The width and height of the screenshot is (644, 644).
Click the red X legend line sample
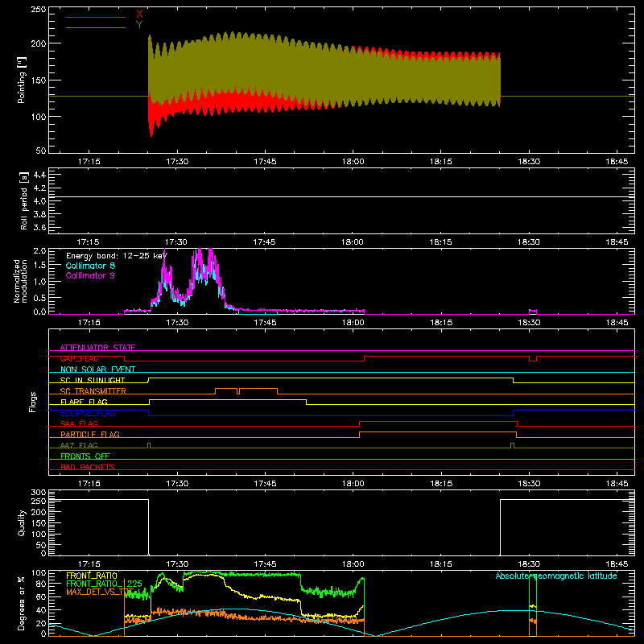(x=96, y=17)
